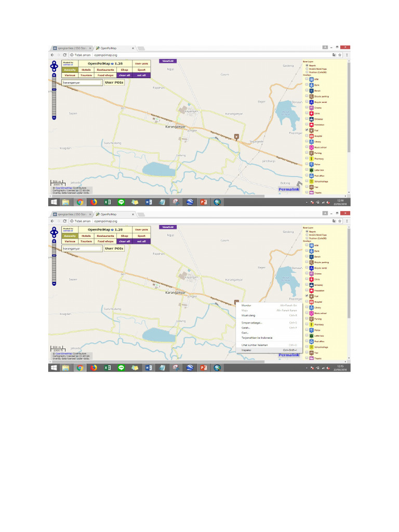Click the blue pan control in upper screenshot
399x532 pixels.
tap(54, 66)
